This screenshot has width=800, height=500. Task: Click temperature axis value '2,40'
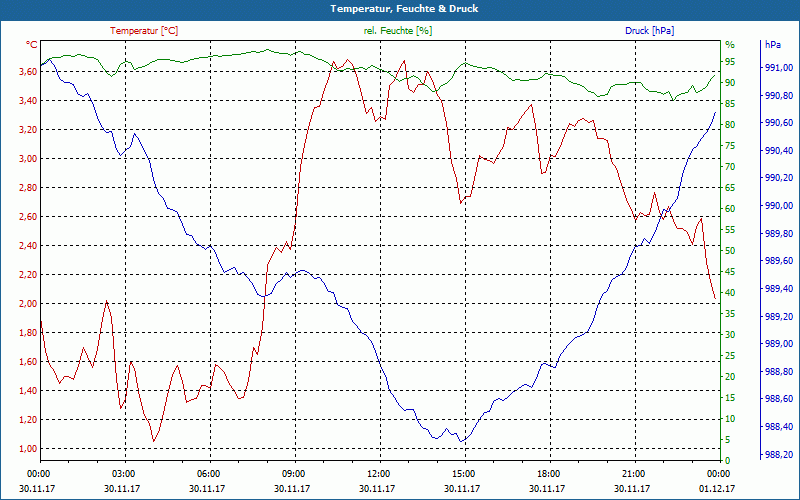pos(29,246)
